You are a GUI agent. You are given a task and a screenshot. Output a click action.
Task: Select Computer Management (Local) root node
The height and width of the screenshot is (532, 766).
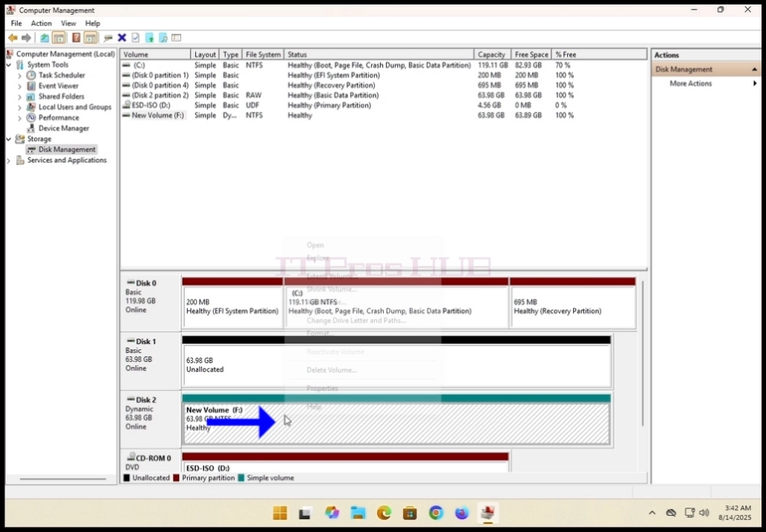(66, 54)
